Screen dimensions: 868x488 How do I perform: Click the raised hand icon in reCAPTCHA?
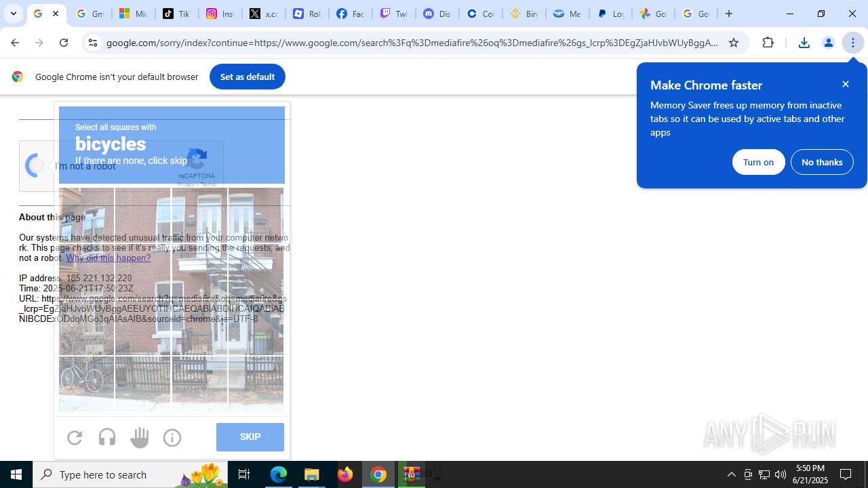click(x=140, y=437)
